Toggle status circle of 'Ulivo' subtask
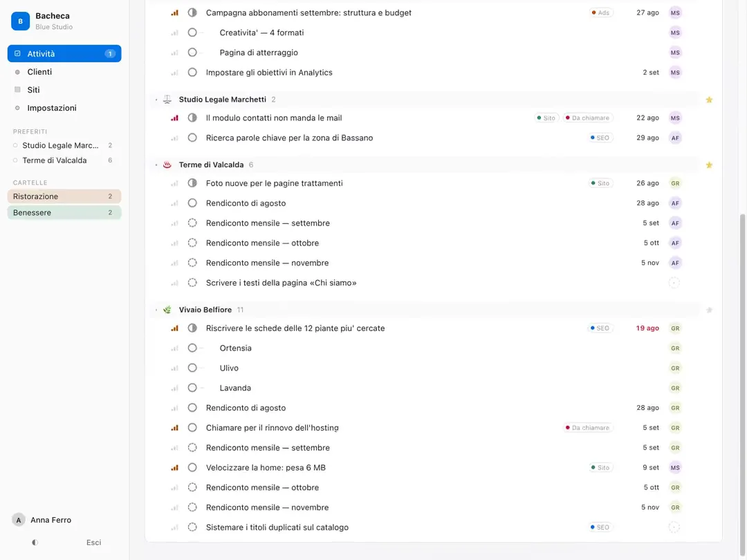This screenshot has width=747, height=560. 192,368
